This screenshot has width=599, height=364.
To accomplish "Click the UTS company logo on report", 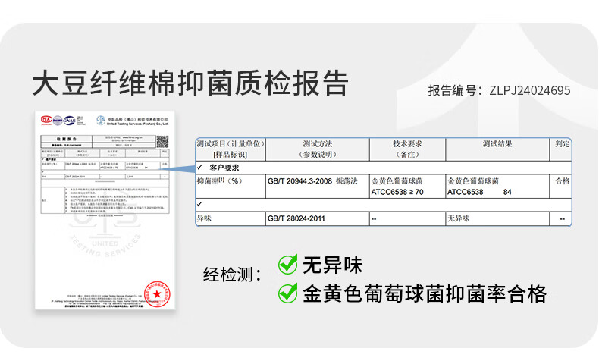I will point(101,120).
